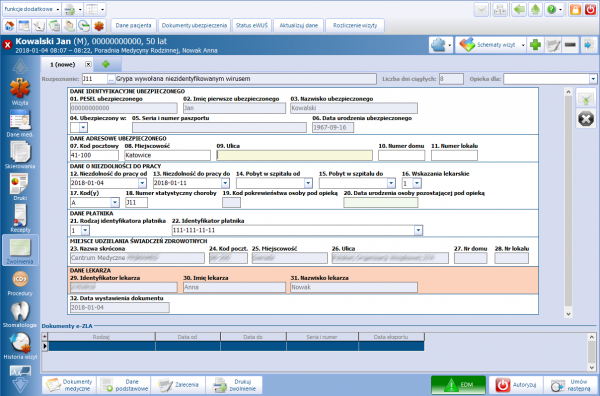Click Dane podstawowe button
This screenshot has width=600, height=396.
(x=124, y=385)
